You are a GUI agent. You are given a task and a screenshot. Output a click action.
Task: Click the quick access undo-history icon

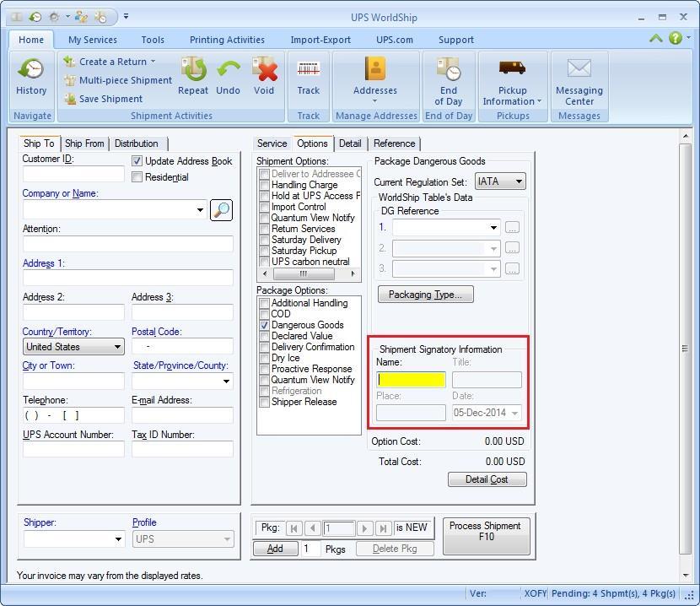point(35,17)
